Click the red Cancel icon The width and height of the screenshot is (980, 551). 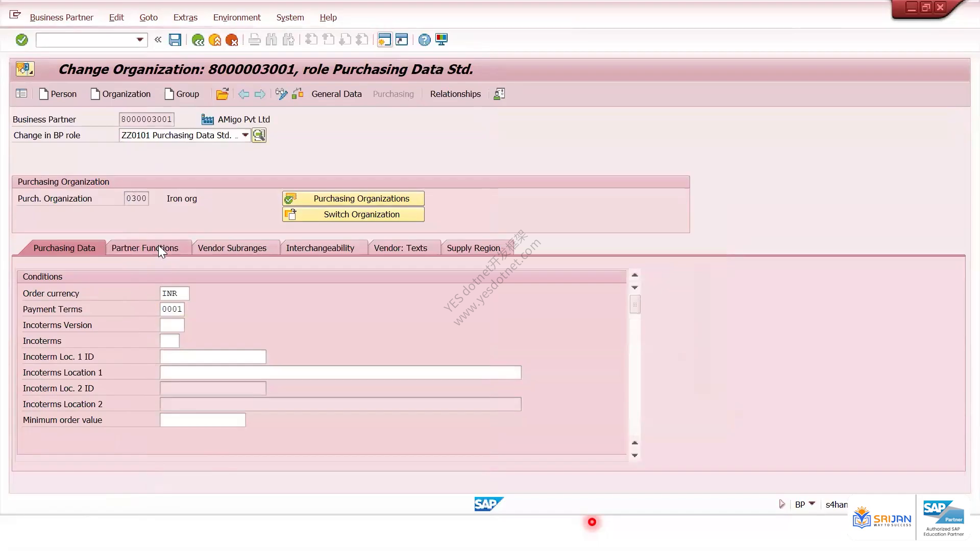(x=232, y=40)
